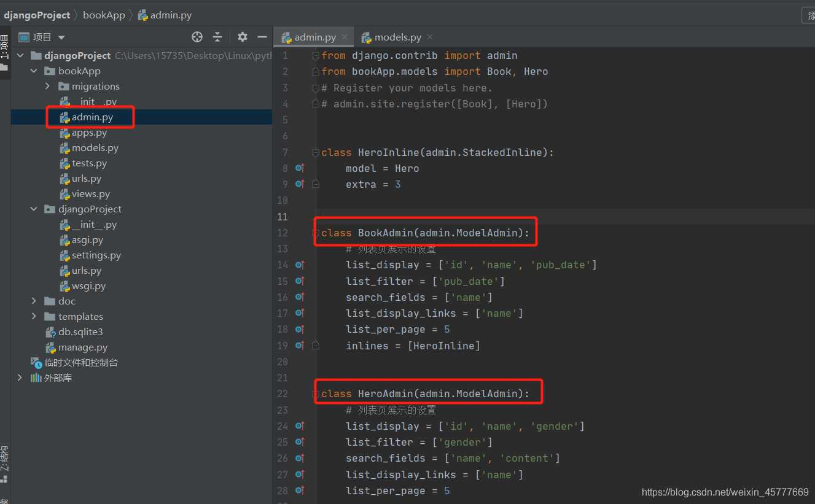Open the 1:项目 side tool window tab
The height and width of the screenshot is (504, 815).
(5, 46)
